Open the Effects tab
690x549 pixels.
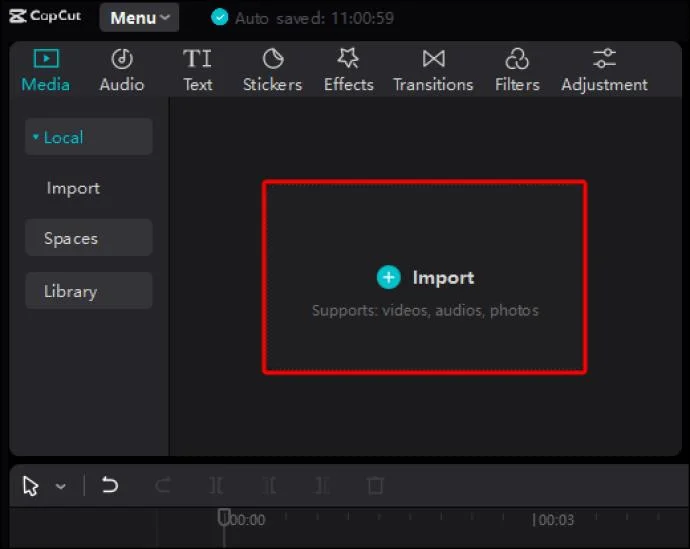(x=349, y=70)
